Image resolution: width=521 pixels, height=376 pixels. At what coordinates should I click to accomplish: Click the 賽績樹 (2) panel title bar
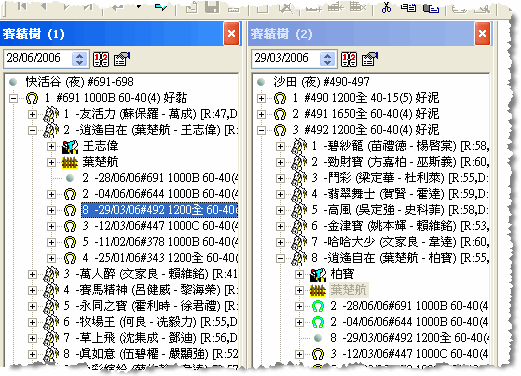pos(361,34)
